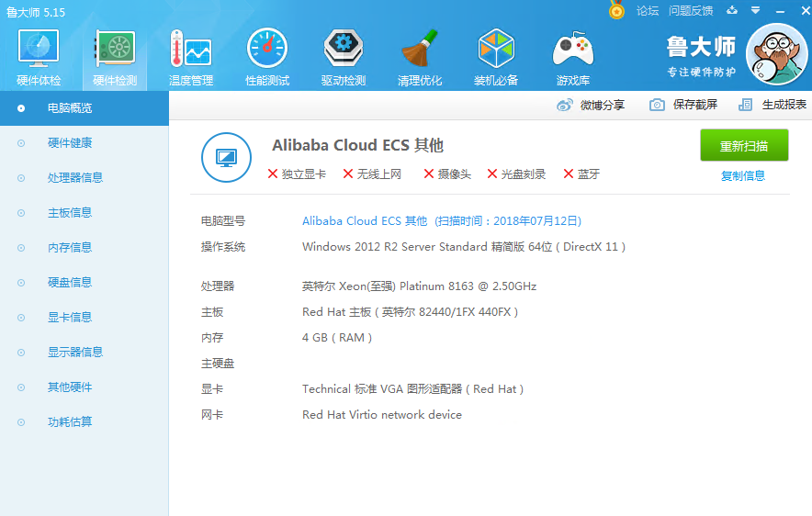Screen dimensions: 812x516
Task: Minimize the 鲁大师 window
Action: coord(781,11)
